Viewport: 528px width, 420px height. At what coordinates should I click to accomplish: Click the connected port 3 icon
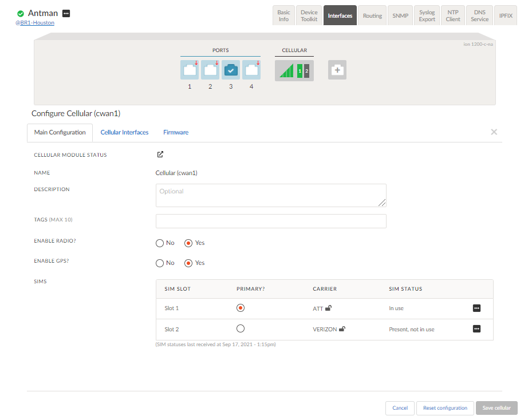(x=231, y=70)
